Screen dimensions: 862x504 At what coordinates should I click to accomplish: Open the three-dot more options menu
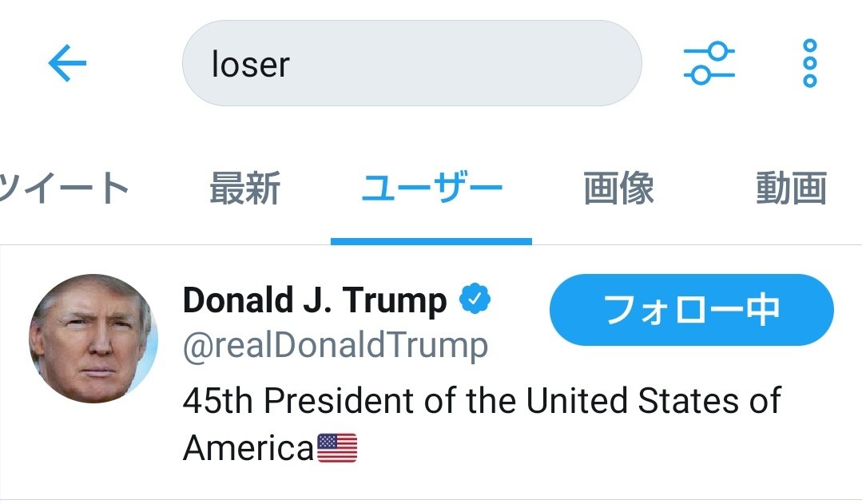pos(809,63)
